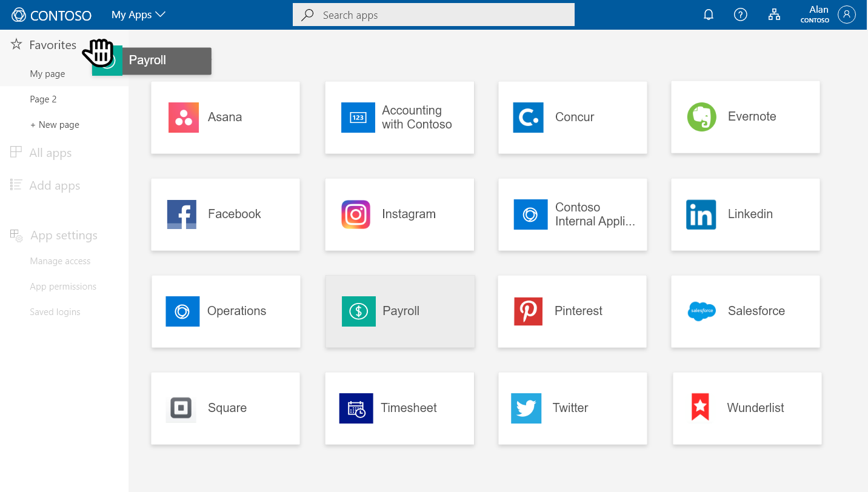Click the All apps grid icon
This screenshot has height=492, width=868.
click(16, 152)
